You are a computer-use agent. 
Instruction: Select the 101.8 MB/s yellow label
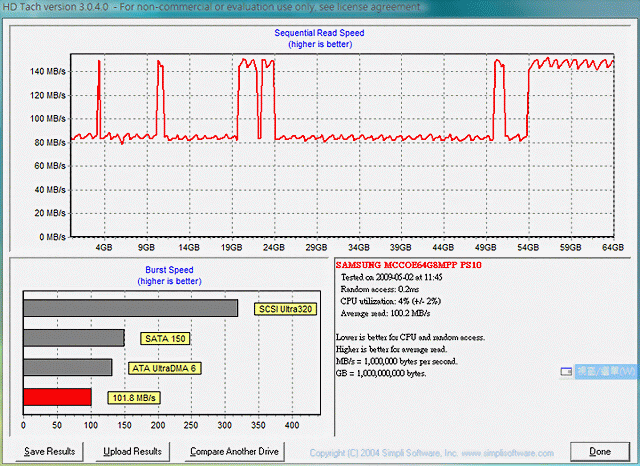click(x=135, y=397)
